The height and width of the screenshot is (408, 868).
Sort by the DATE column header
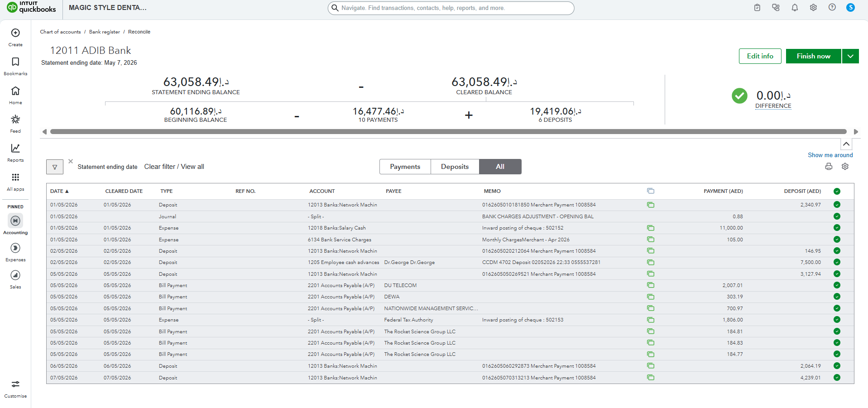[59, 191]
